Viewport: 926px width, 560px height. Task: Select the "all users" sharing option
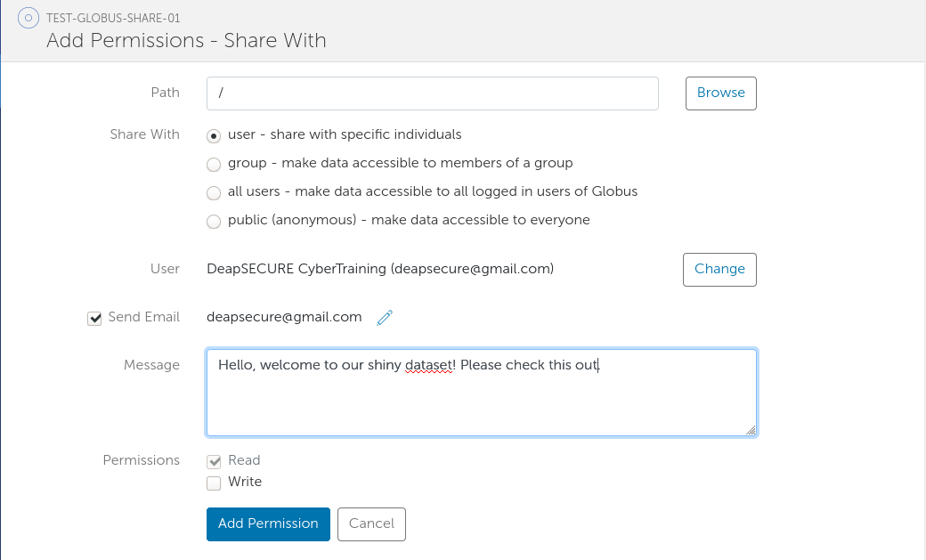pos(214,192)
